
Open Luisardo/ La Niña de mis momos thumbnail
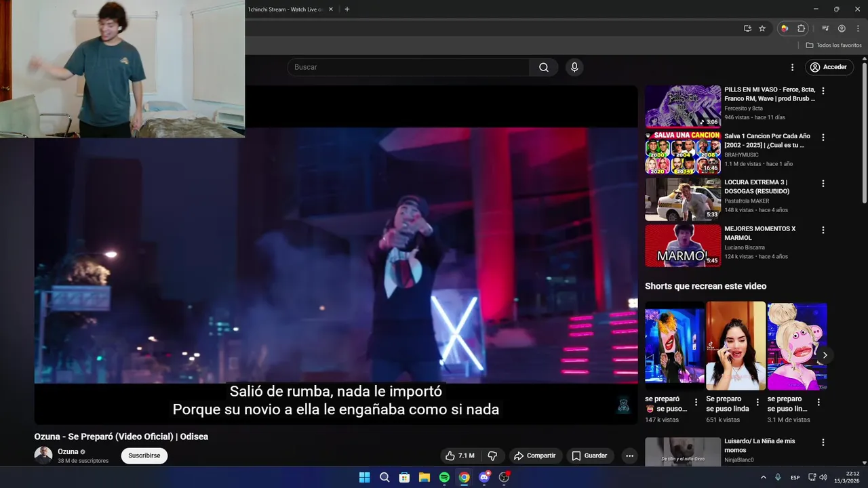point(683,451)
